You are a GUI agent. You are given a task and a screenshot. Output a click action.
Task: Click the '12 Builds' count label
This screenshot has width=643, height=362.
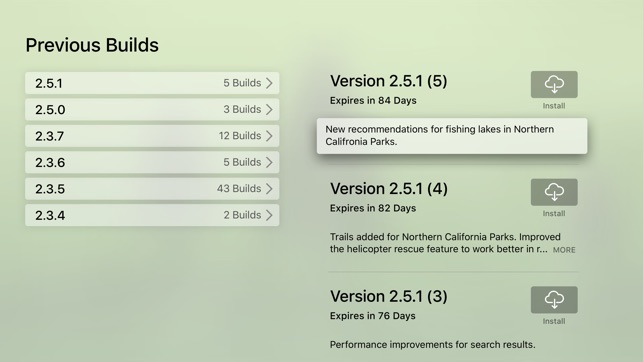pos(240,136)
